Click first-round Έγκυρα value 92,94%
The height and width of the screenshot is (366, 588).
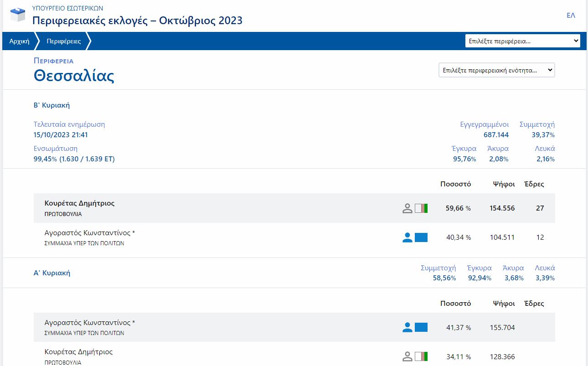(480, 278)
